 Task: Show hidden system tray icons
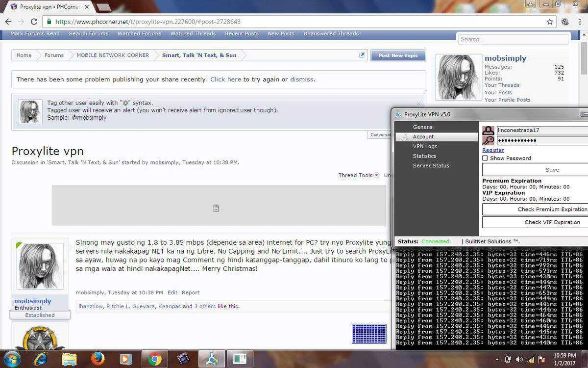[x=497, y=360]
